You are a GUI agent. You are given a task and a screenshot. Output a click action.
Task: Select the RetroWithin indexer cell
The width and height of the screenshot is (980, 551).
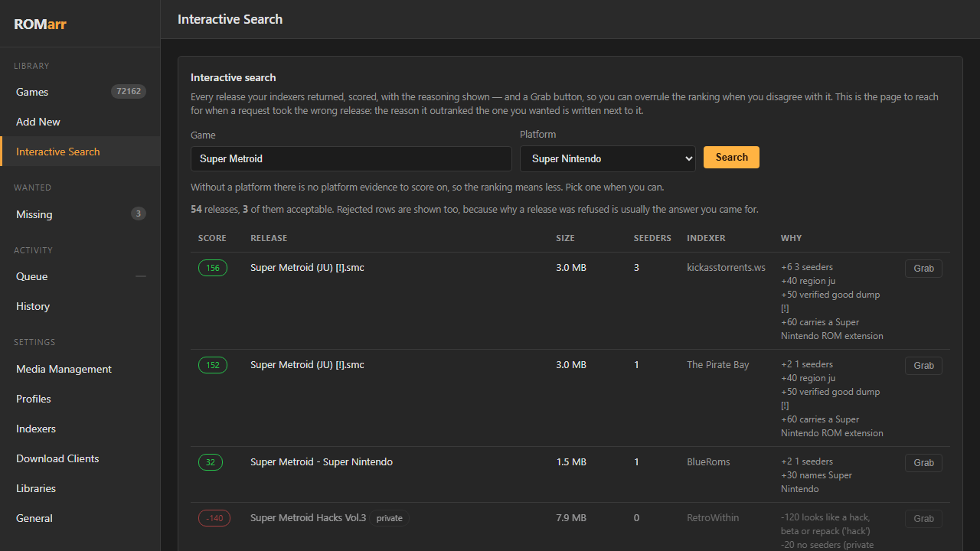pyautogui.click(x=713, y=517)
